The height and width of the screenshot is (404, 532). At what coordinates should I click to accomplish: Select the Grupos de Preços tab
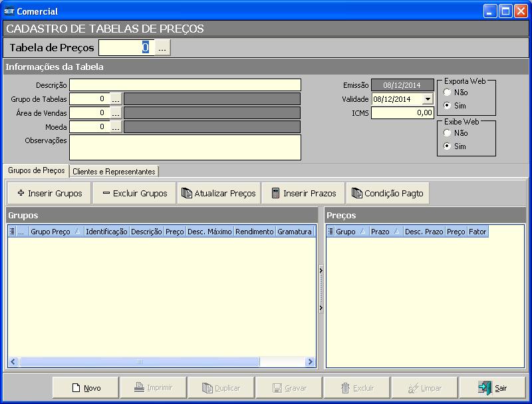click(x=37, y=170)
